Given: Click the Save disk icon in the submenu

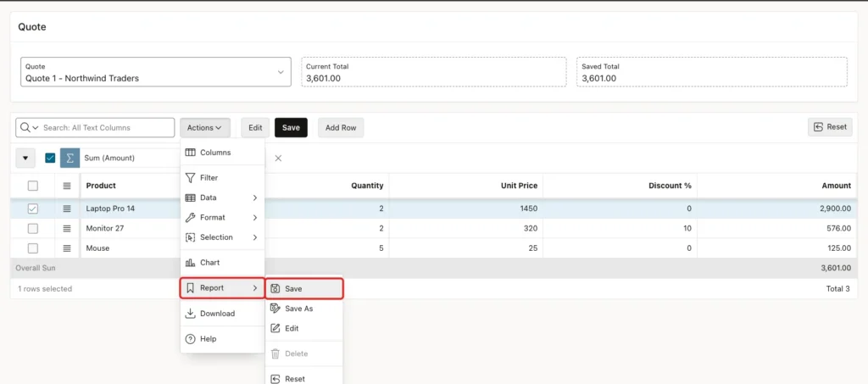Looking at the screenshot, I should pyautogui.click(x=275, y=289).
